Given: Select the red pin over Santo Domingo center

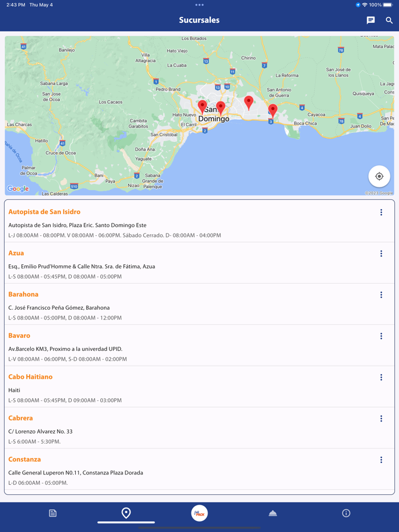Looking at the screenshot, I should 221,108.
